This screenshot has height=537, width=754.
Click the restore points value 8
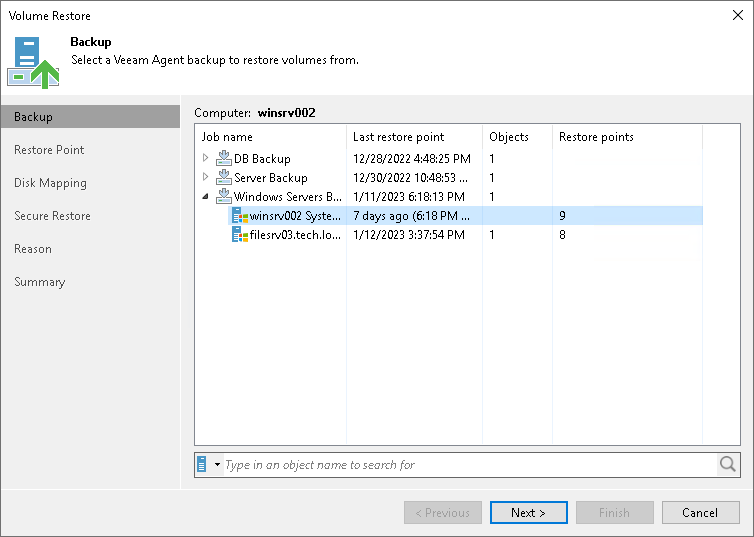[562, 235]
